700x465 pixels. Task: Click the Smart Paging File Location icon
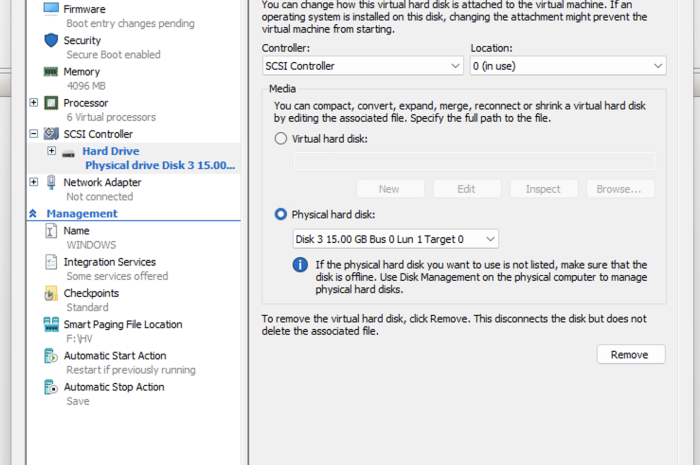pos(51,325)
